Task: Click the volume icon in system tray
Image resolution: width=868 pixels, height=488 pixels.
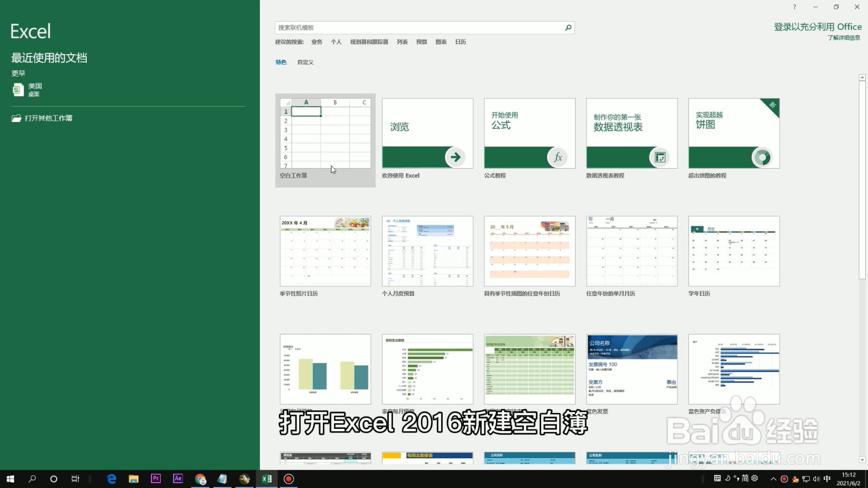Action: 816,479
